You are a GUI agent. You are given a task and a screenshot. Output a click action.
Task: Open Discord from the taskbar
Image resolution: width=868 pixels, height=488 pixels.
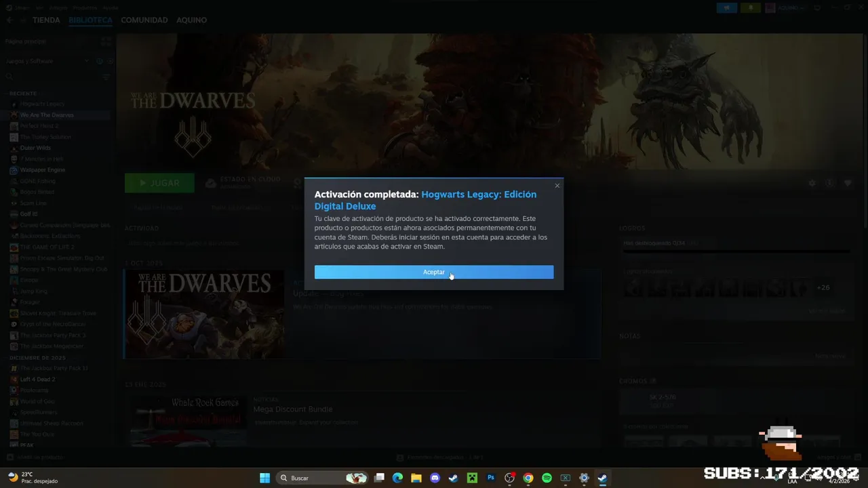click(435, 478)
